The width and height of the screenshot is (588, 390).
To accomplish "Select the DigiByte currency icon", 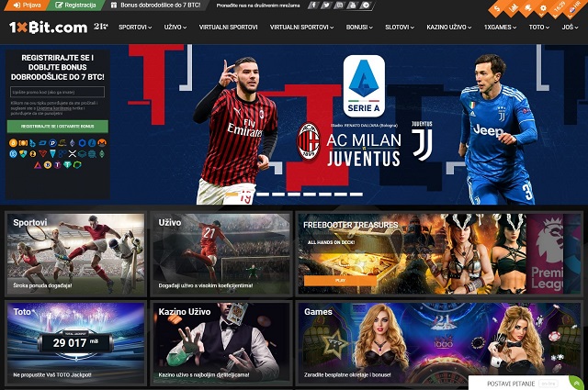I will point(53,143).
